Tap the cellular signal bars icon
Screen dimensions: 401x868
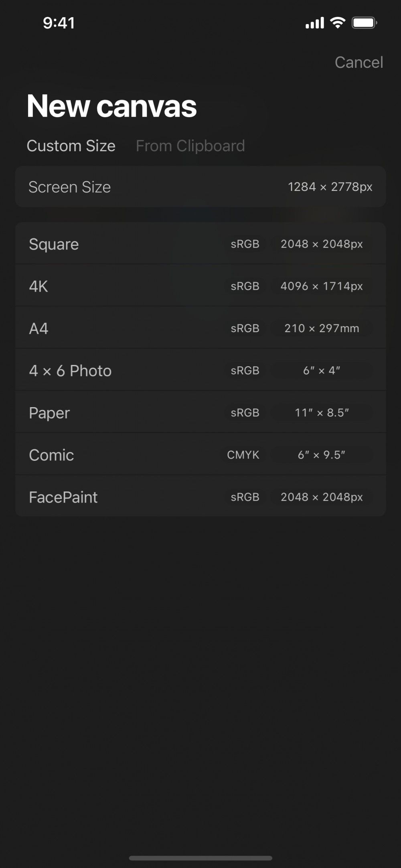(x=314, y=23)
